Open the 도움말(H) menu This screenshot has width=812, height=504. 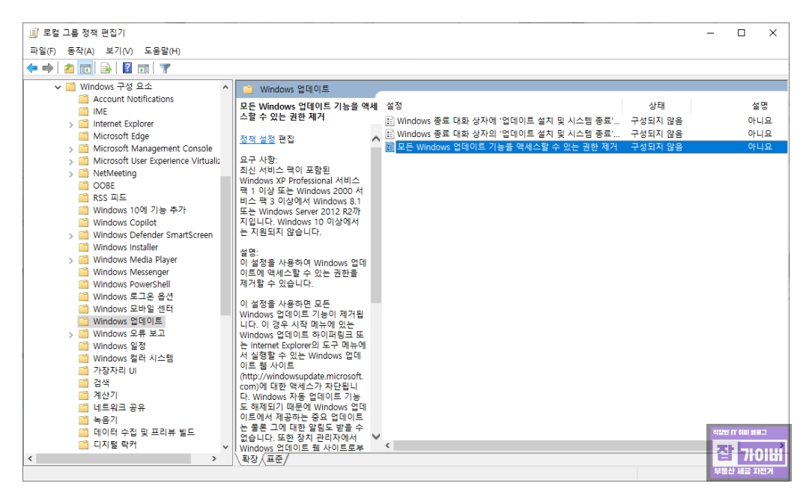point(162,51)
